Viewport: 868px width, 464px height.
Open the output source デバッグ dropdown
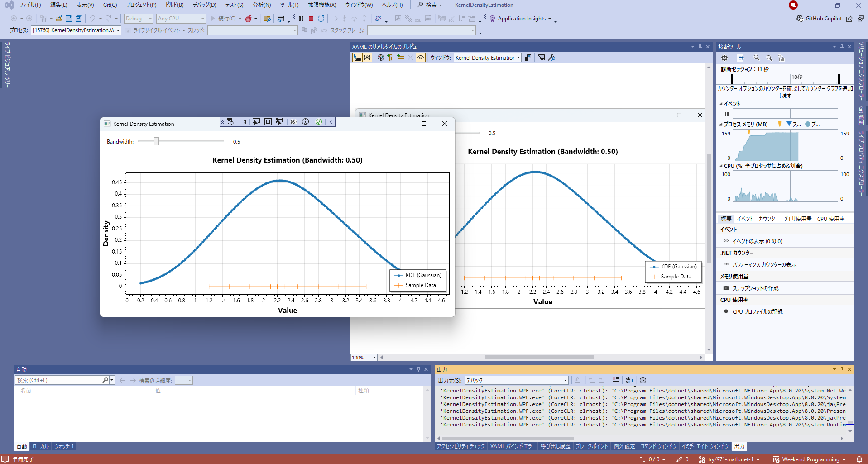point(516,380)
